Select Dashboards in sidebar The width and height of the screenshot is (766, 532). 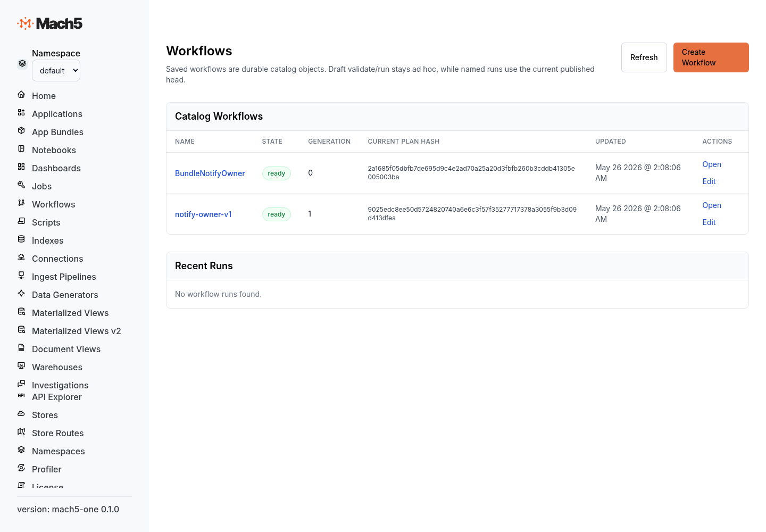pos(56,168)
